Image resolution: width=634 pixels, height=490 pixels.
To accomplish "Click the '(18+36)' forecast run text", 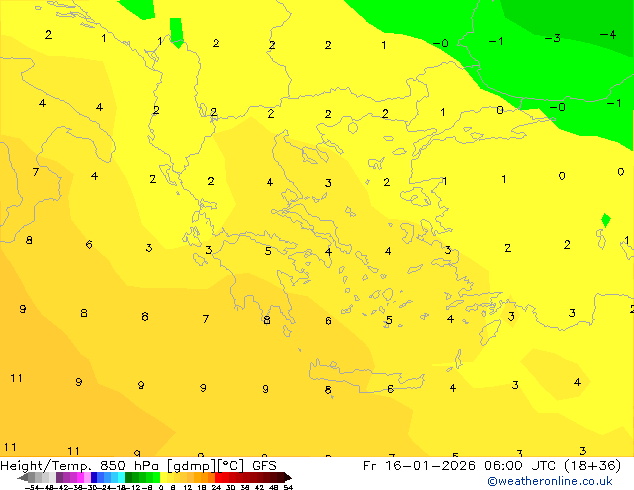I will click(x=591, y=466).
